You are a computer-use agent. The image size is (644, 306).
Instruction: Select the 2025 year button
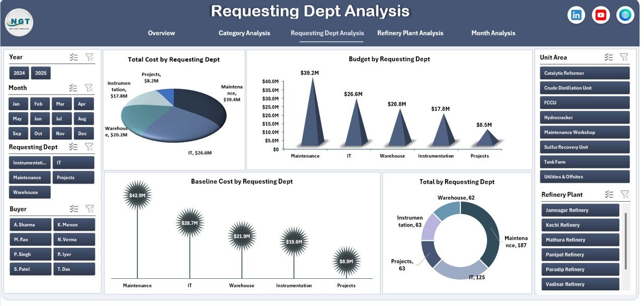pos(41,73)
